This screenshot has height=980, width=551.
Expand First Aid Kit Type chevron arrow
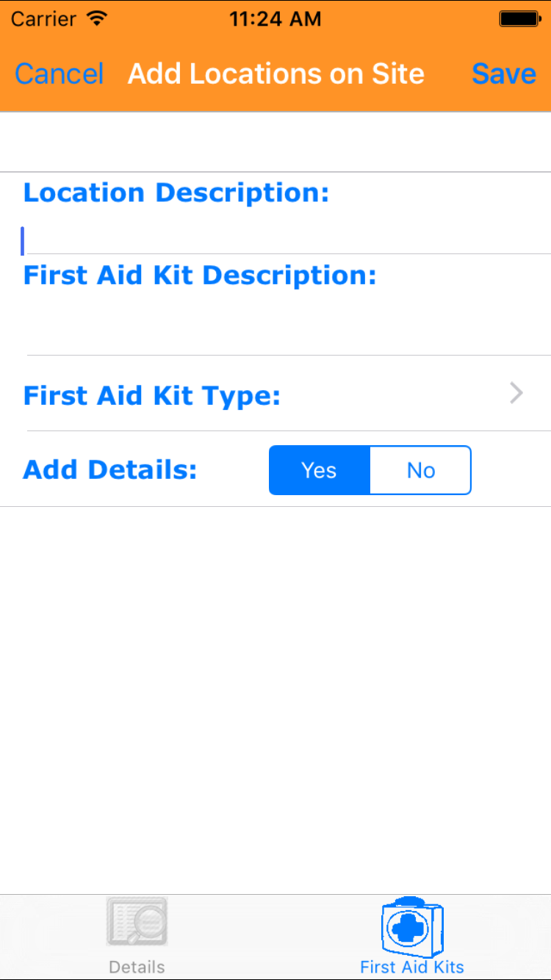(516, 394)
